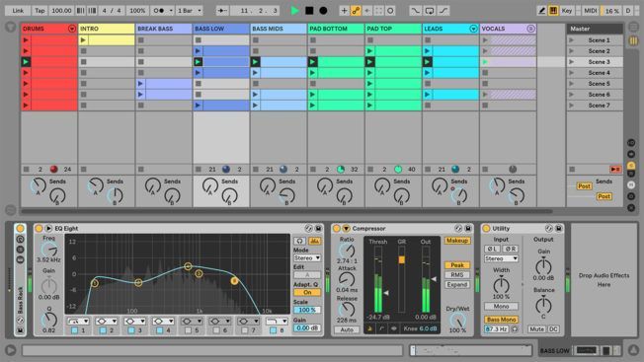Click the EQ Eight Freq knob
Screen dimensions: 644x362
point(48,250)
